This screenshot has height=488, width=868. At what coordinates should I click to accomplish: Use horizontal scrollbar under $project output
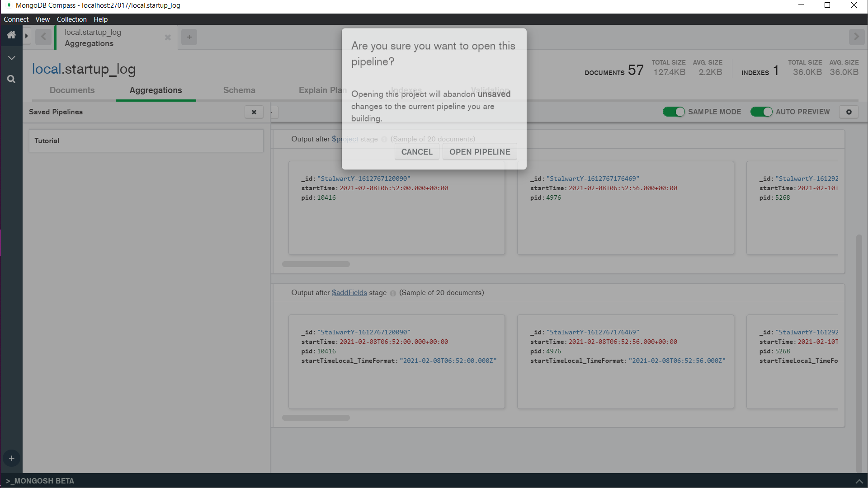316,264
